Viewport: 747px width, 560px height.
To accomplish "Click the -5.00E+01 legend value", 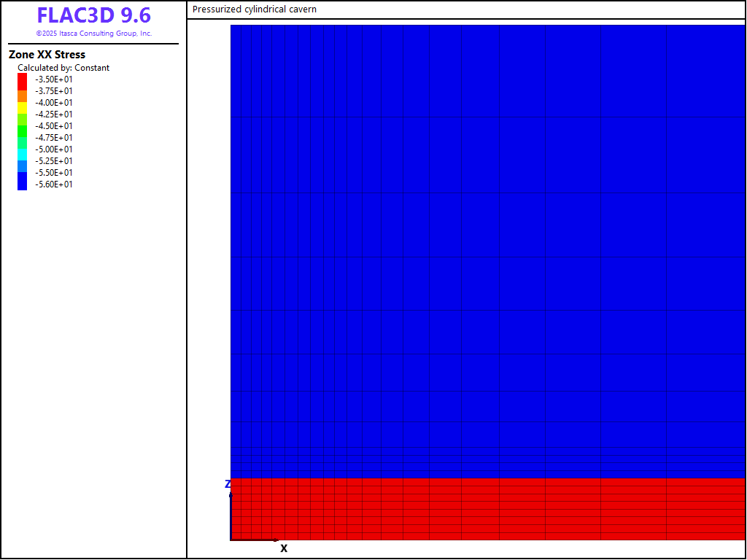I will coord(54,149).
